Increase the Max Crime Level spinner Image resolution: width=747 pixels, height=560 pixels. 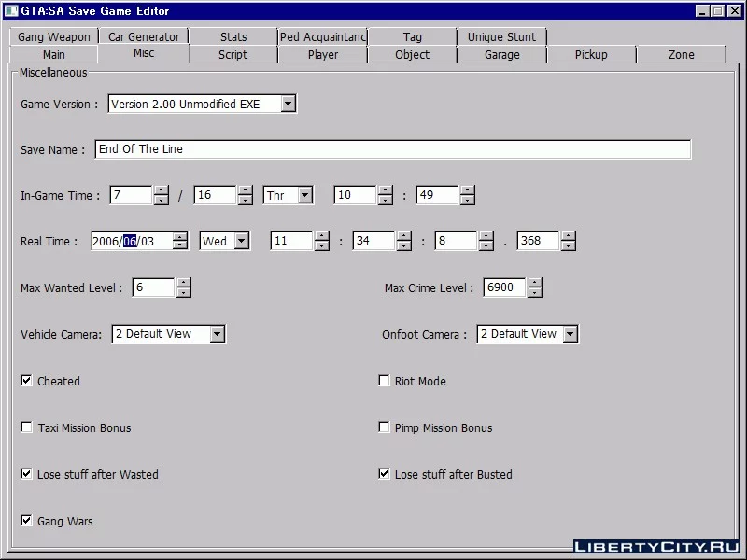pyautogui.click(x=534, y=283)
